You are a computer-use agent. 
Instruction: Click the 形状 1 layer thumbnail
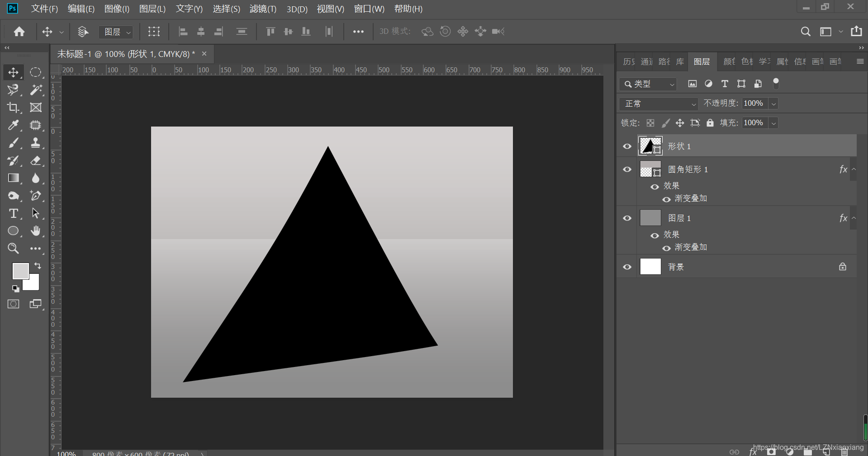point(650,146)
